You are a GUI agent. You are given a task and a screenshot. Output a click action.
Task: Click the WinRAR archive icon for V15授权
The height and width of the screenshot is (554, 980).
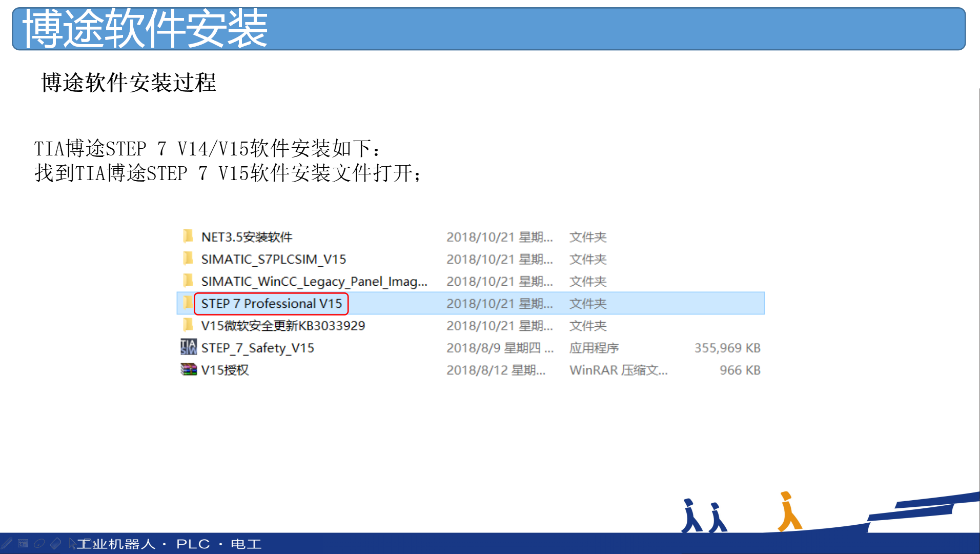click(x=188, y=369)
